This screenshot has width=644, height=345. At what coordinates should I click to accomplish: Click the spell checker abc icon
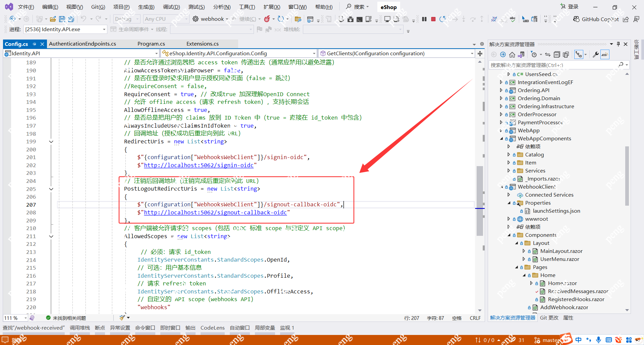coord(513,19)
